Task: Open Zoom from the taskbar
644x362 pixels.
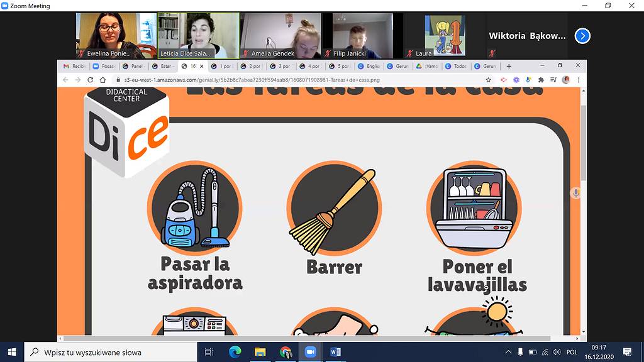Action: (311, 352)
